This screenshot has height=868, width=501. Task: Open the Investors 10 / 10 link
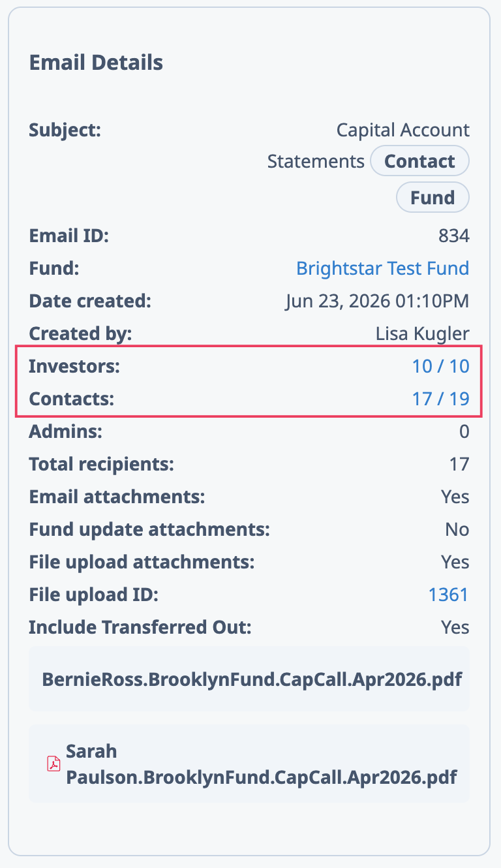pos(440,366)
